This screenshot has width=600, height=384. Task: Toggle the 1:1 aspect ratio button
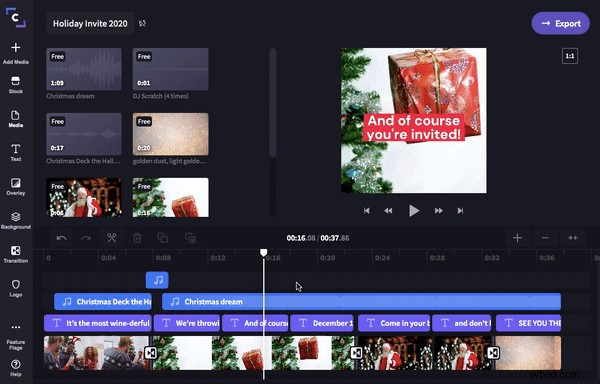tap(570, 56)
